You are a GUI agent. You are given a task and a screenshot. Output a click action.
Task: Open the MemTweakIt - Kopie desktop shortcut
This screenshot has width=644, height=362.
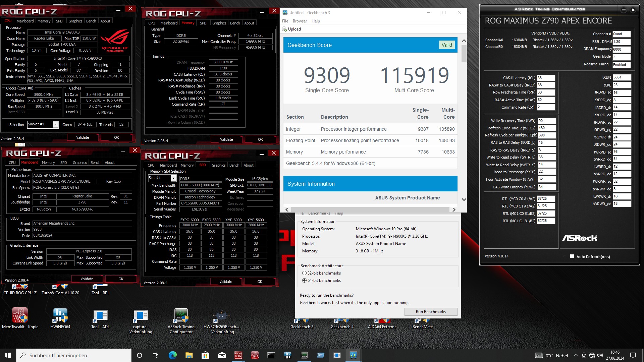(20, 318)
